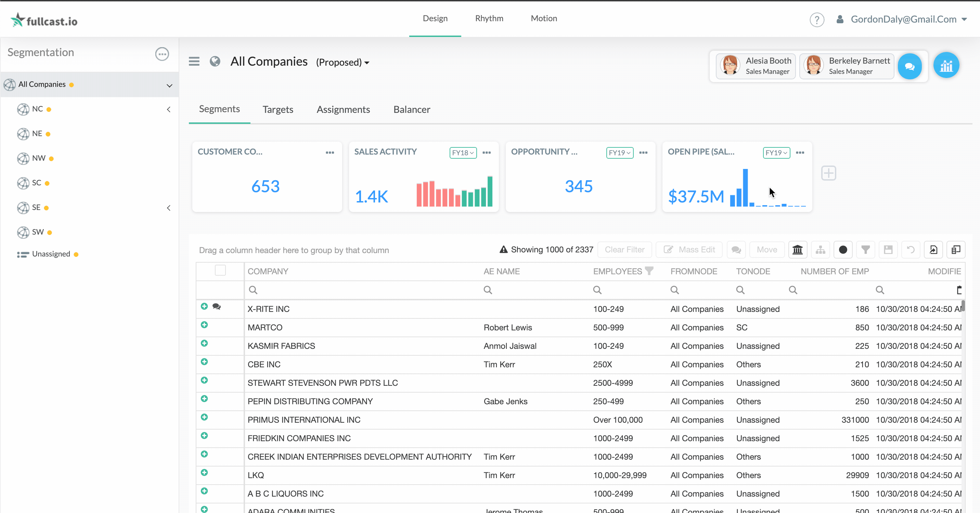The width and height of the screenshot is (980, 513).
Task: Expand the X-RITE INC row plus icon
Action: point(204,306)
